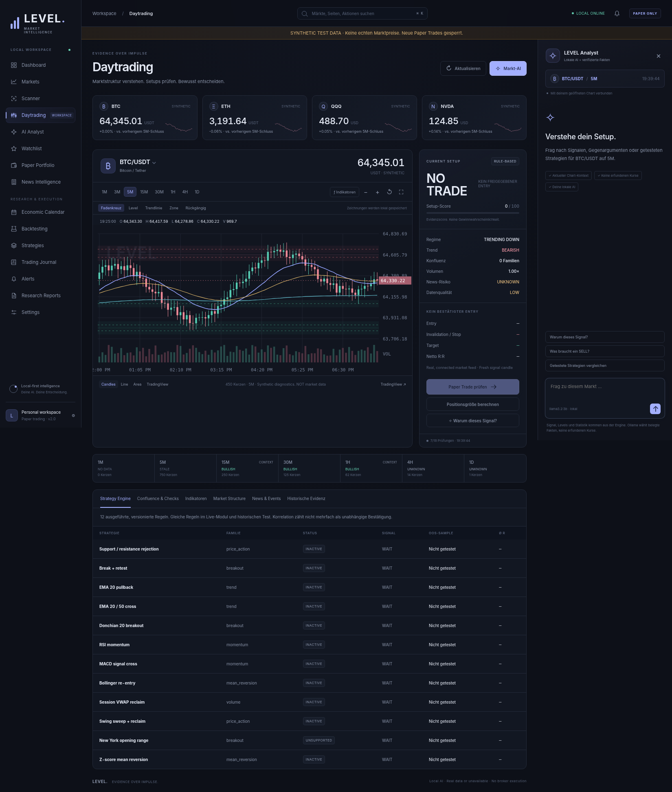Open Alerts bell in sidebar

click(14, 279)
